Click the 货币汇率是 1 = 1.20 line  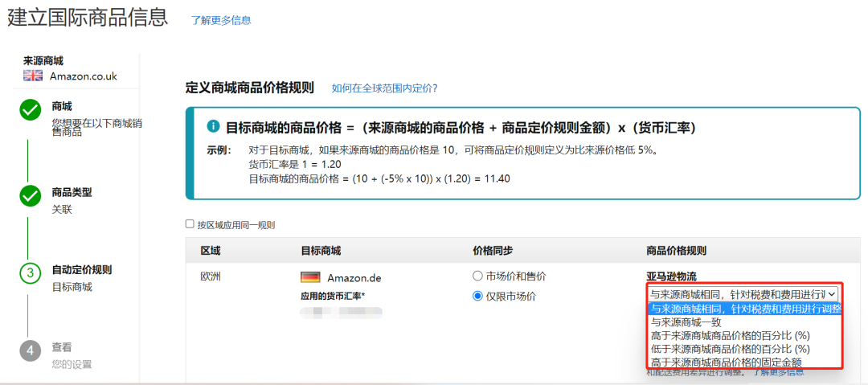tap(295, 165)
